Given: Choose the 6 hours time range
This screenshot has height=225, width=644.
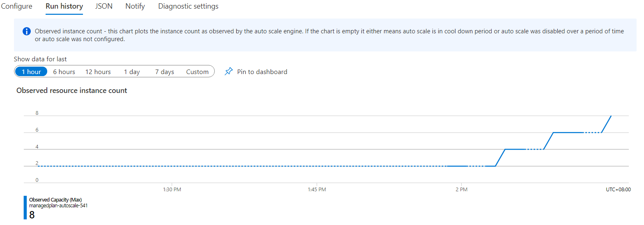Looking at the screenshot, I should 64,72.
